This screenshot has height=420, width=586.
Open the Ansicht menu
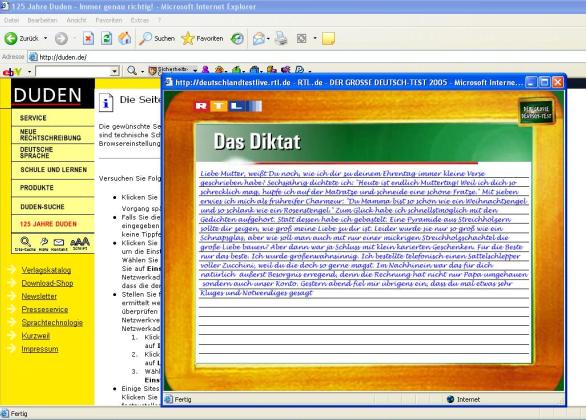76,20
